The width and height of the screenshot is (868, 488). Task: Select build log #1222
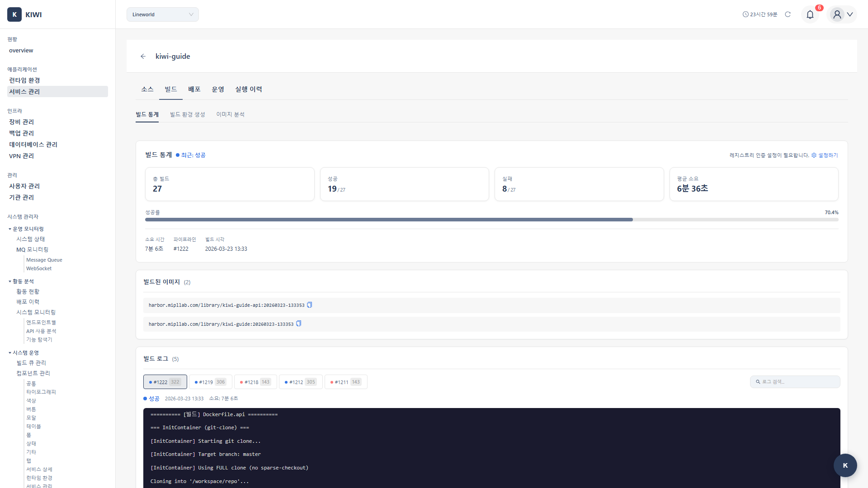(x=165, y=382)
